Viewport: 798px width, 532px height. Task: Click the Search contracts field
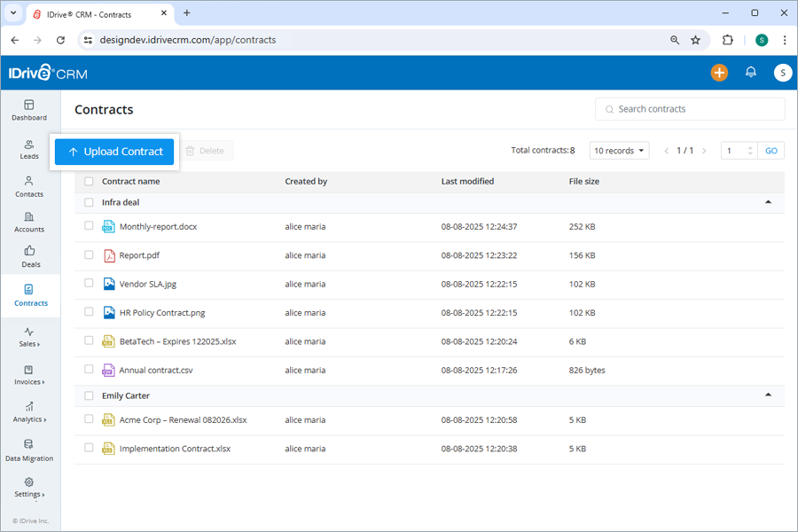tap(690, 108)
